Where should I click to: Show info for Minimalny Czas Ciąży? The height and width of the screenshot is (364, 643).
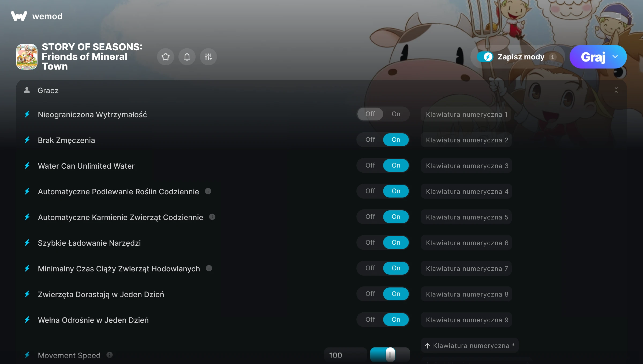209,268
